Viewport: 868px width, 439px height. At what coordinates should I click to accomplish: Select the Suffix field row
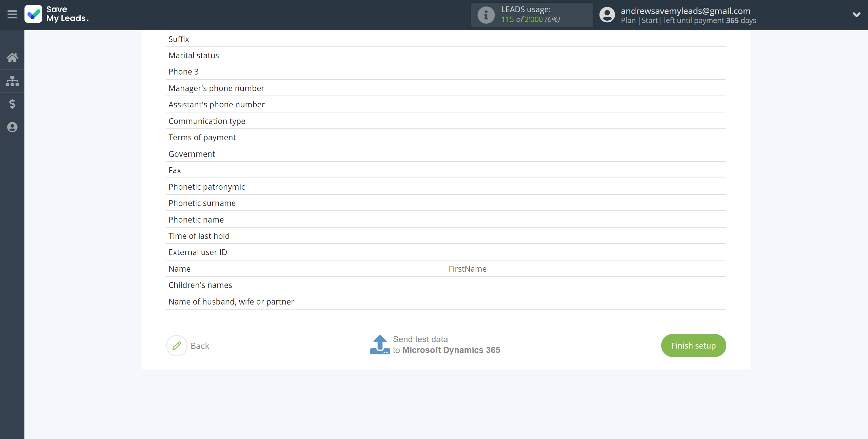tap(446, 39)
